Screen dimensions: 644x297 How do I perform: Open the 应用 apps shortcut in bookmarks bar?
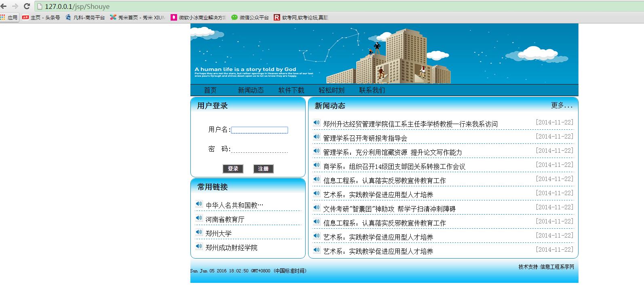(x=9, y=17)
